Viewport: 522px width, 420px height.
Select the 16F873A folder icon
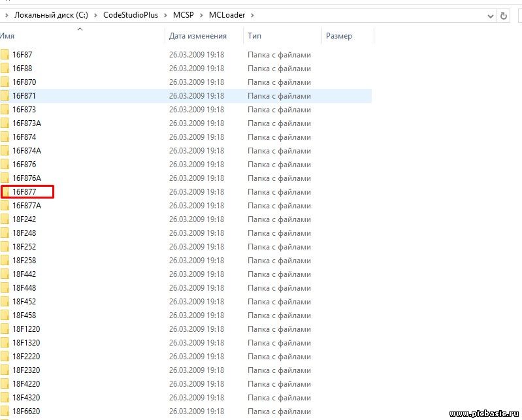click(x=5, y=123)
